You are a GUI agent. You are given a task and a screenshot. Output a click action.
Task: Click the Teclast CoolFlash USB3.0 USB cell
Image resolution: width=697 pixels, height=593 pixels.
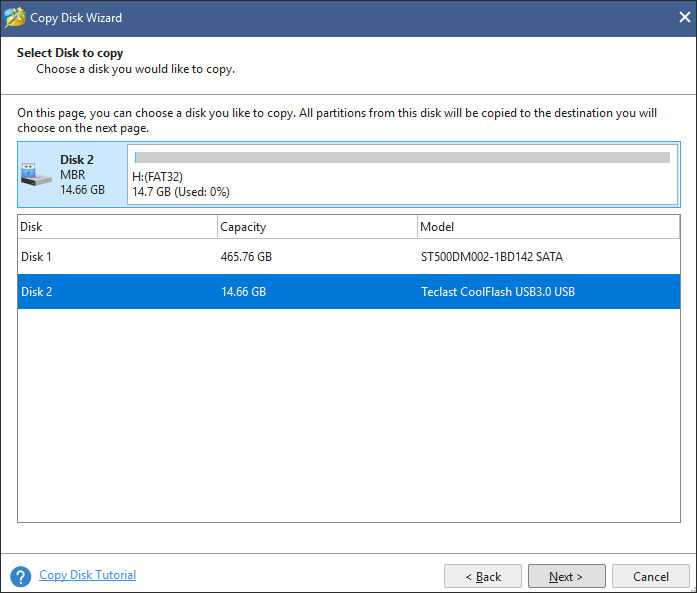pyautogui.click(x=498, y=292)
